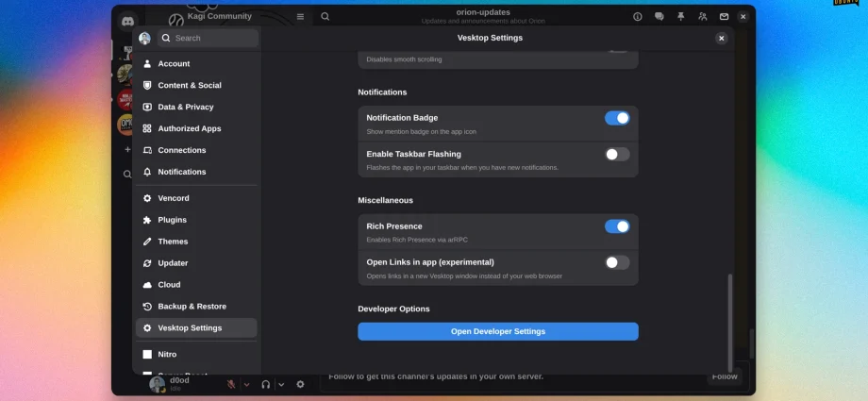Click Vencord gear icon

point(147,198)
